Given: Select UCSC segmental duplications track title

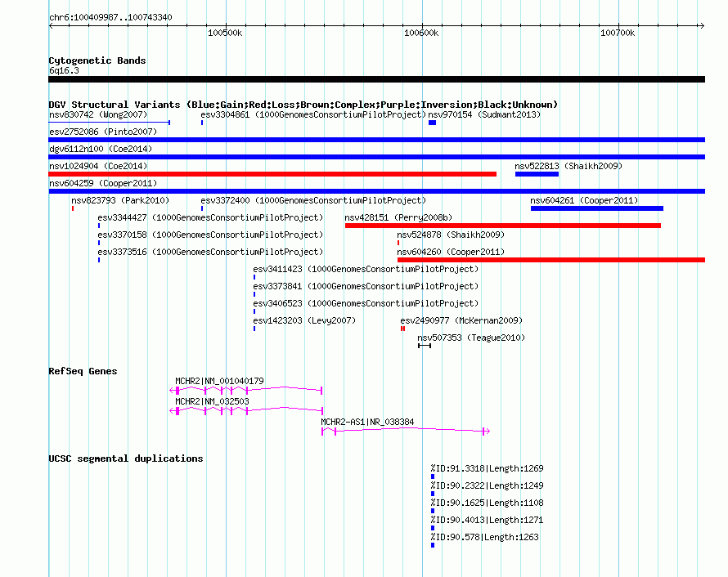Looking at the screenshot, I should coord(126,458).
